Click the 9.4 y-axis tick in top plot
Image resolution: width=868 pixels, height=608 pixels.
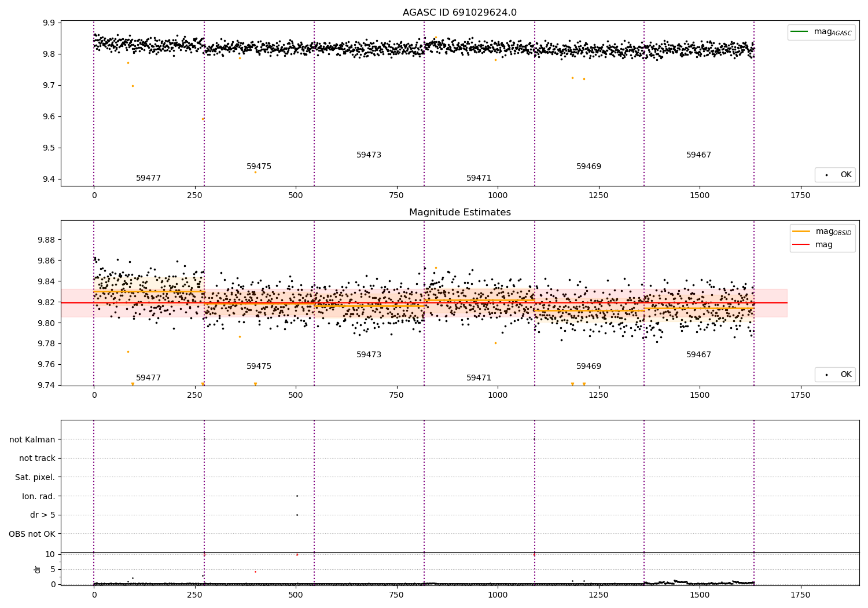coord(49,179)
